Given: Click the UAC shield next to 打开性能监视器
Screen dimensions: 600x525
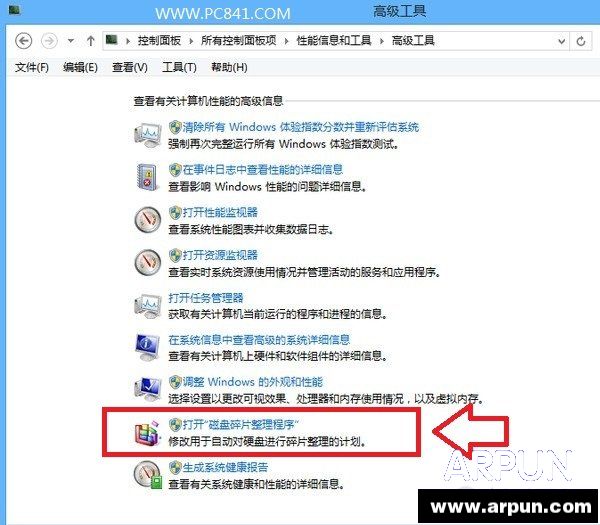Looking at the screenshot, I should [175, 212].
